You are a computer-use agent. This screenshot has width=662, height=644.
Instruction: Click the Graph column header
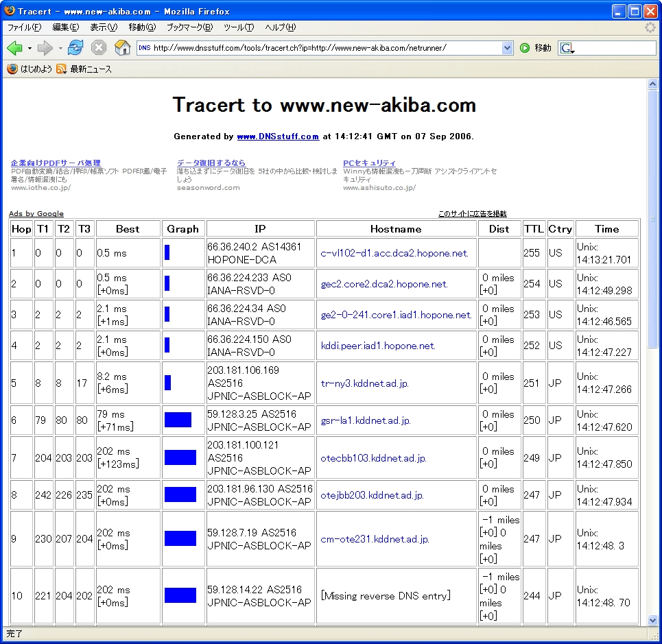coord(182,229)
